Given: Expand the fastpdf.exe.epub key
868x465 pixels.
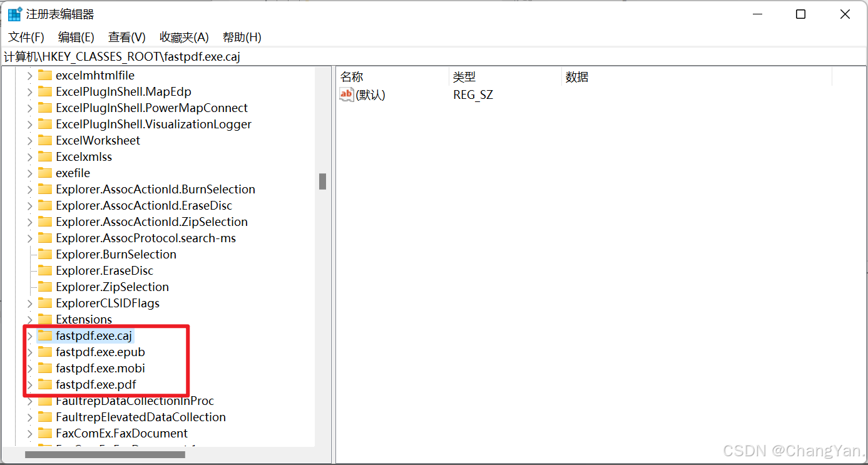Looking at the screenshot, I should coord(29,352).
